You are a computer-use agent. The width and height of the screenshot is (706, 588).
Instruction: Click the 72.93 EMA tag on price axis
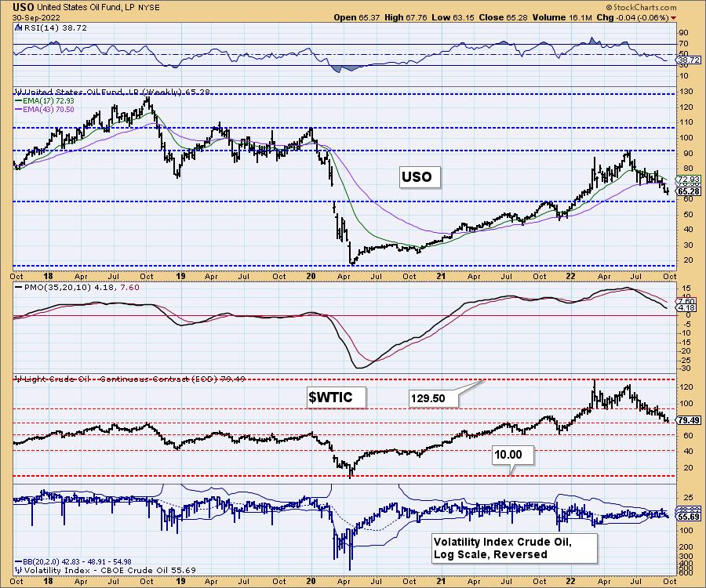[x=689, y=179]
